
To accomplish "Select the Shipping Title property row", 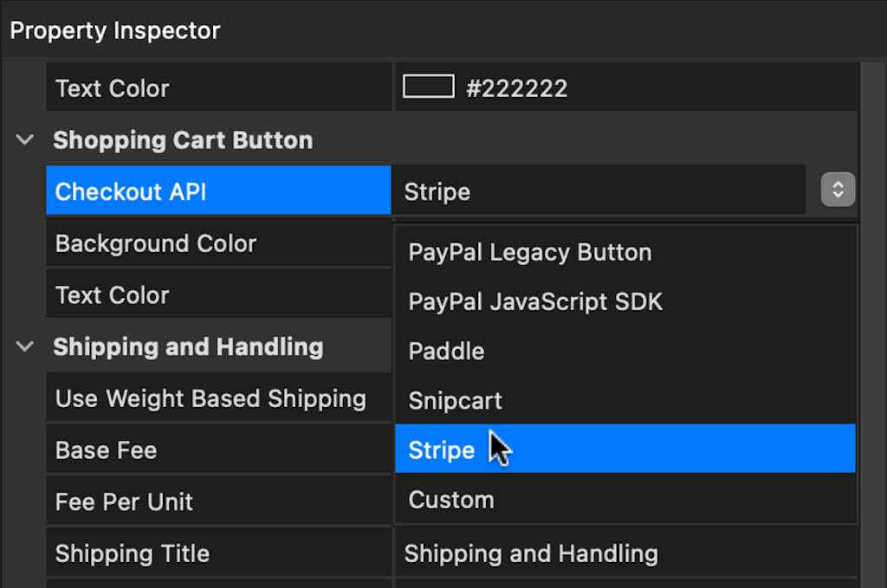I will 218,552.
